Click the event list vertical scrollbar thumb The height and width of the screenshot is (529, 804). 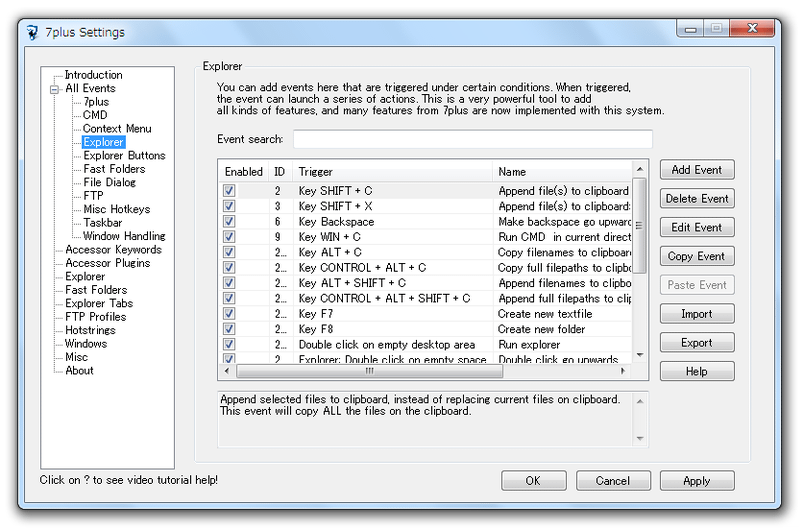[639, 226]
